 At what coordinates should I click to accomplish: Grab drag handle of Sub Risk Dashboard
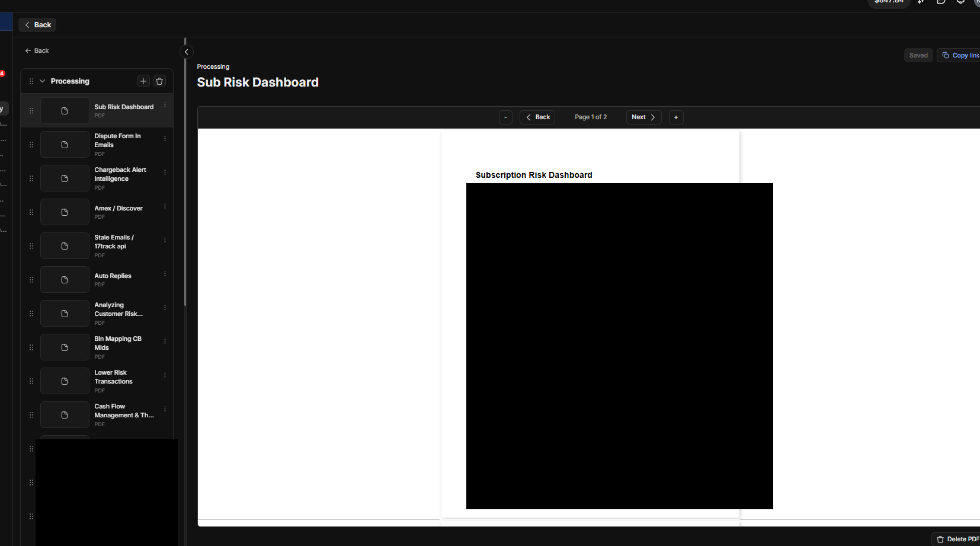(x=31, y=111)
